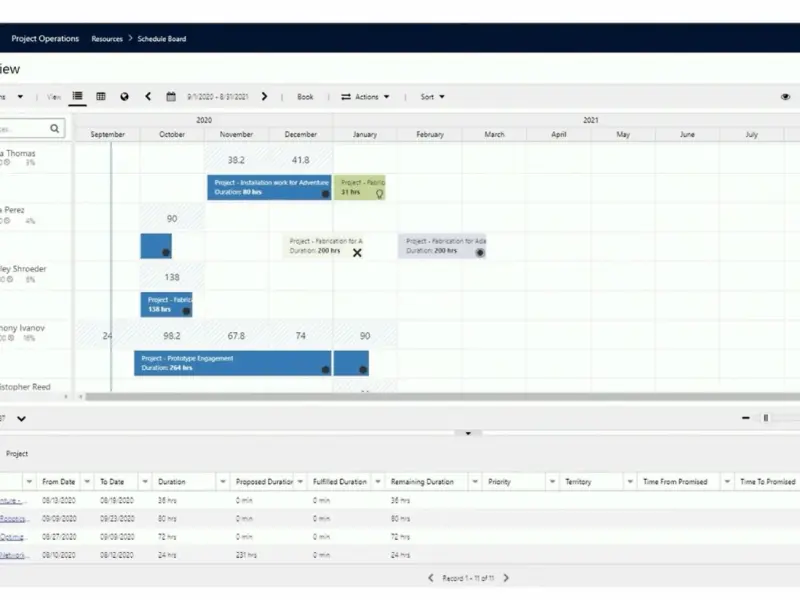Expand the Sort dropdown
Viewport: 800px width, 600px height.
432,97
